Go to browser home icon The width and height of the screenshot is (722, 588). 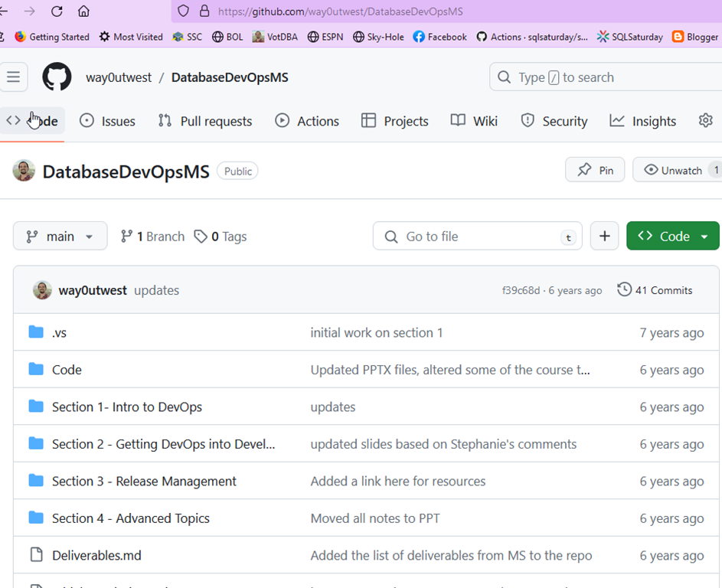[x=83, y=11]
